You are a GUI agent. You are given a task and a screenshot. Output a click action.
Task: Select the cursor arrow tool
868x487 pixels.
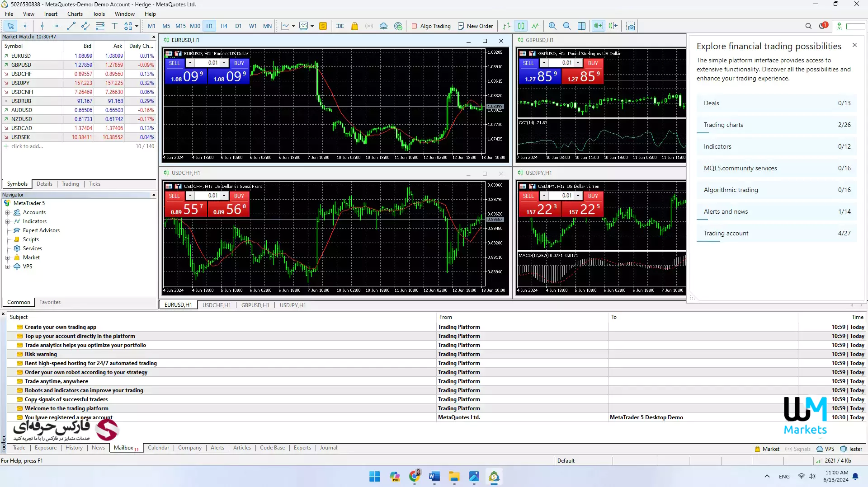click(10, 26)
